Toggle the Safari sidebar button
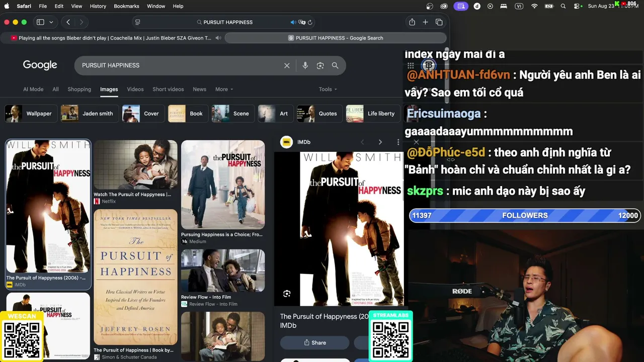644x362 pixels. 40,22
